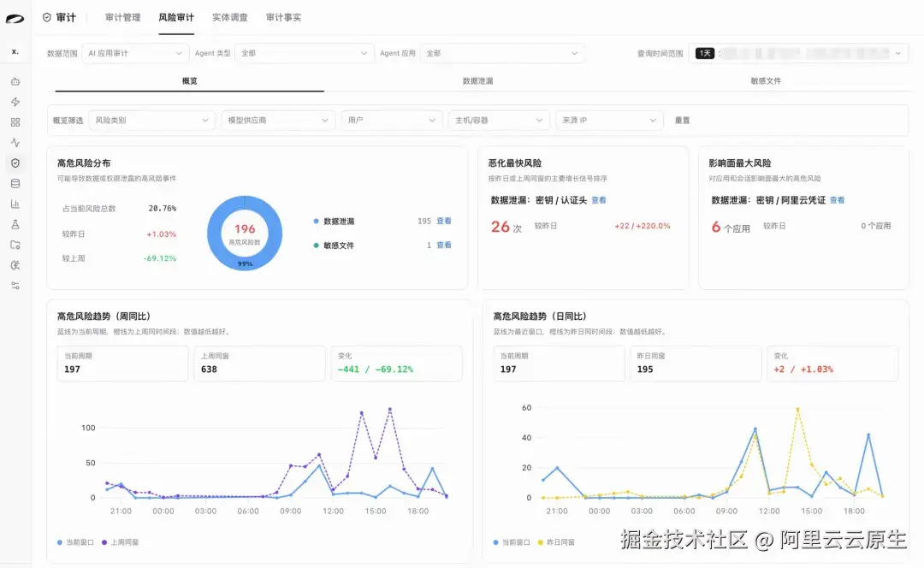
Task: Switch to the 数据泄漏 sub-tab
Action: point(478,80)
